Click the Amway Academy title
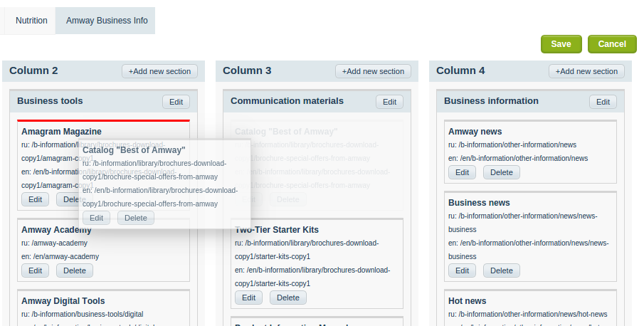 tap(56, 229)
